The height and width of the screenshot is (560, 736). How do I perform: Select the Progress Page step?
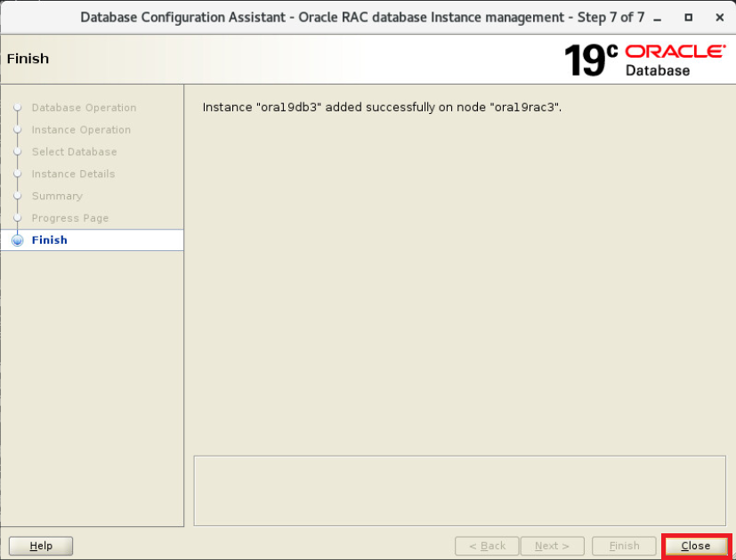(x=70, y=218)
